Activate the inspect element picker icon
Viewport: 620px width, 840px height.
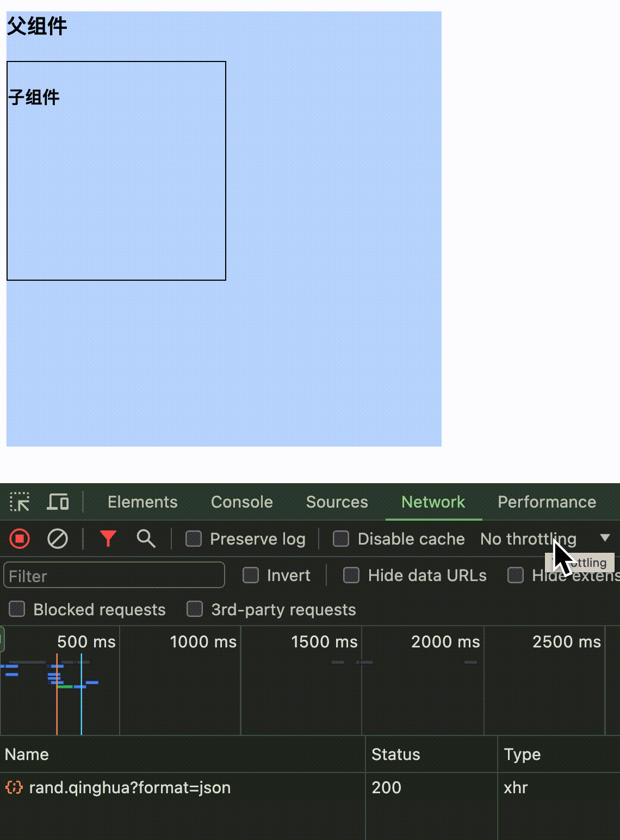click(x=20, y=502)
